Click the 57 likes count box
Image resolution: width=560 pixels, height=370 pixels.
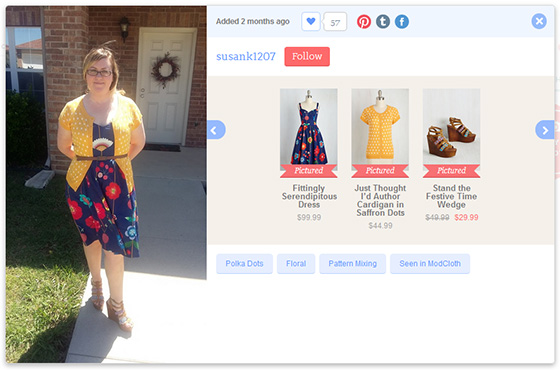[x=335, y=22]
